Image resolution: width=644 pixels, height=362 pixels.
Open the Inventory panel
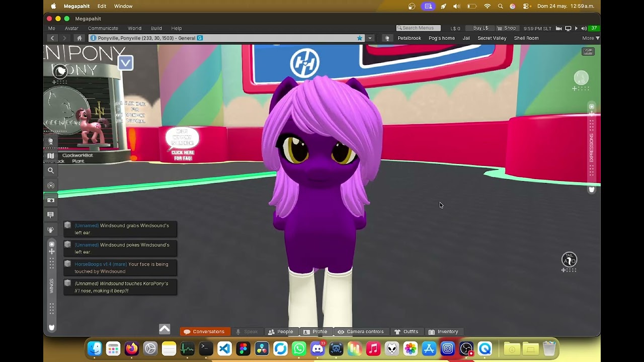click(443, 332)
